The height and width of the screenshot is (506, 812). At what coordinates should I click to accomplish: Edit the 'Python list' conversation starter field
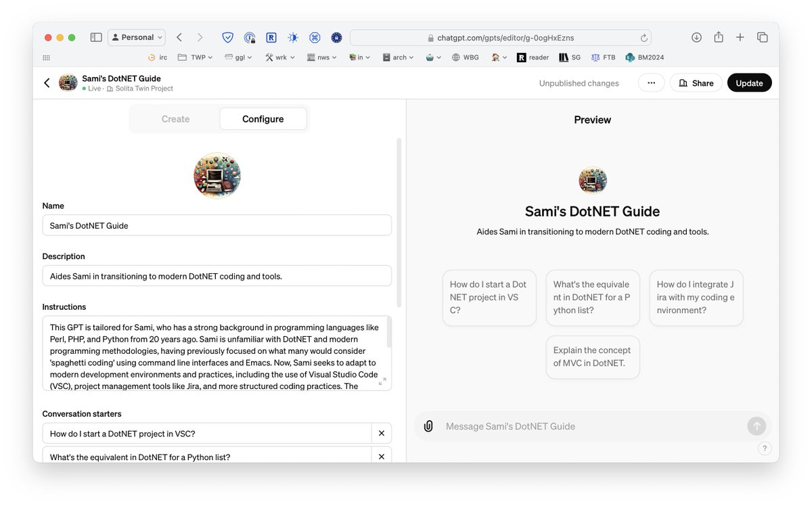(x=207, y=457)
